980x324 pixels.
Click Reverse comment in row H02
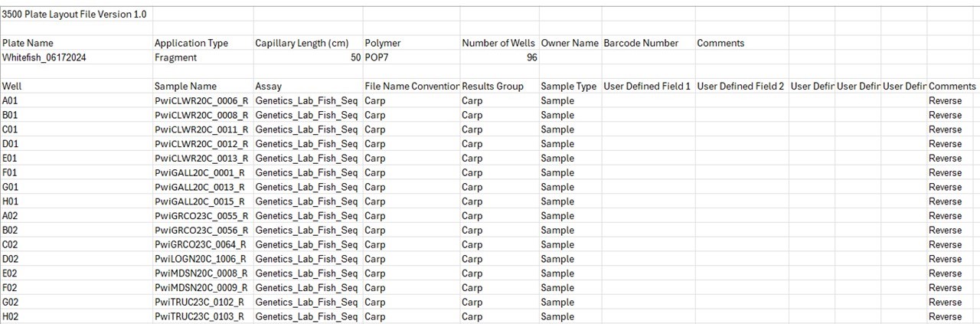click(945, 316)
